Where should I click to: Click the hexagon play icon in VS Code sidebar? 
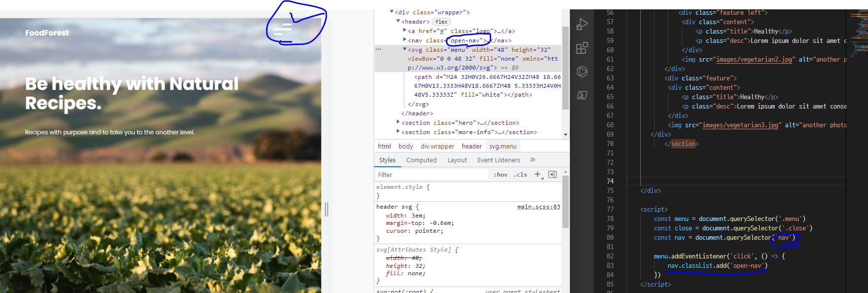(x=582, y=72)
